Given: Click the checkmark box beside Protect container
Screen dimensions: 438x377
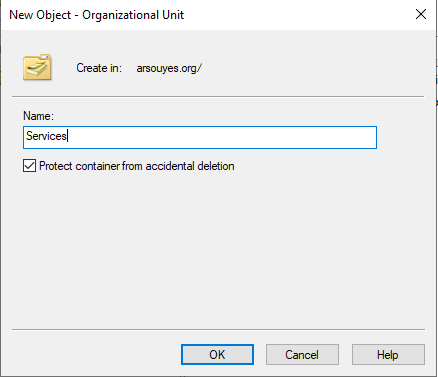Looking at the screenshot, I should (x=29, y=166).
